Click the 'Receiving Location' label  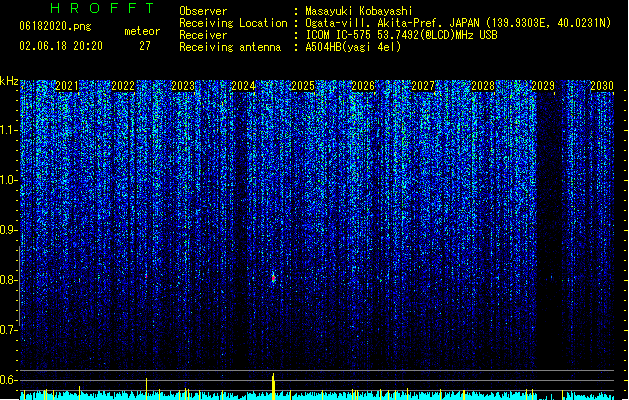pos(233,23)
